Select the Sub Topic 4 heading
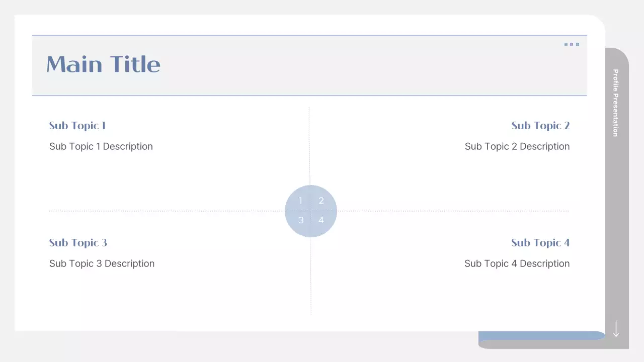 tap(540, 243)
